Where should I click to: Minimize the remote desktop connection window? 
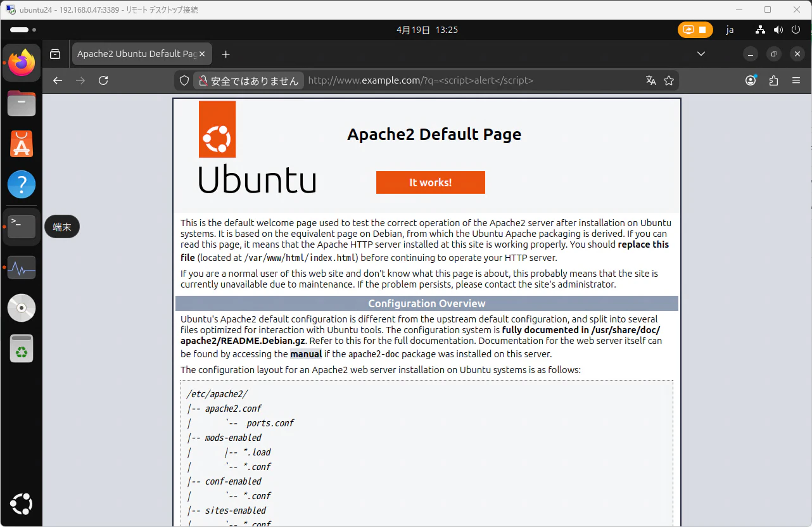(739, 10)
